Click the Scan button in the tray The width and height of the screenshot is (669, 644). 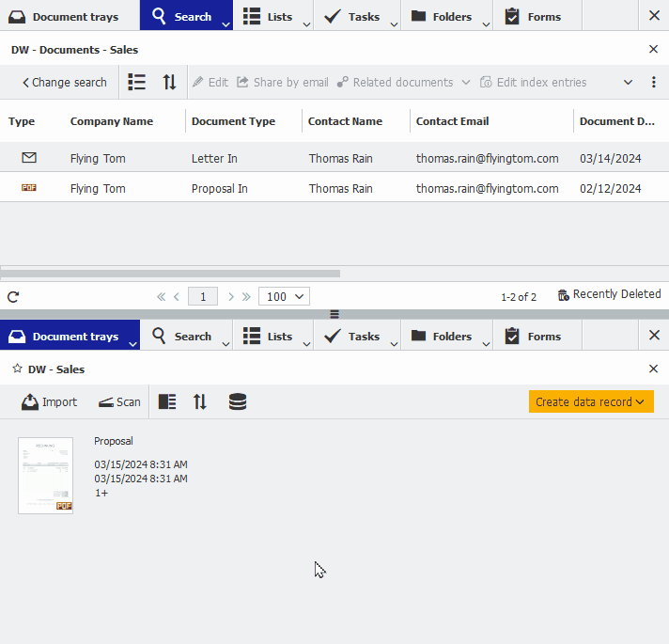(x=119, y=402)
